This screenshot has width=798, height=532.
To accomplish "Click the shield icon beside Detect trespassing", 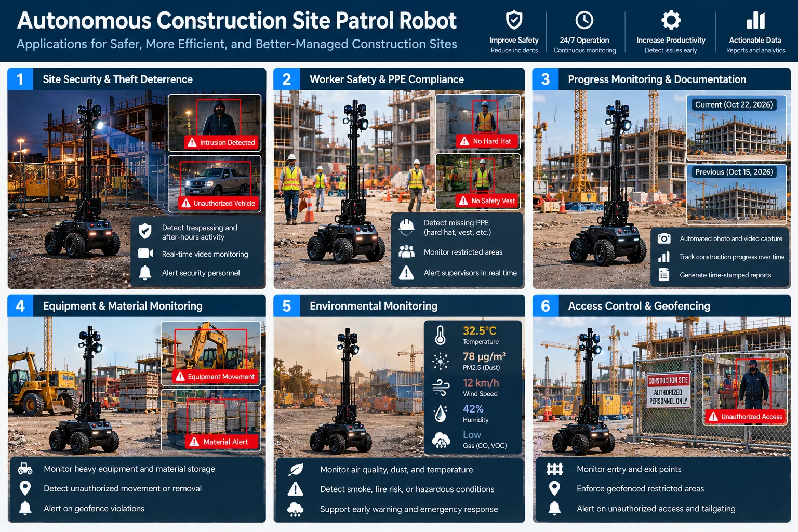I will point(145,231).
